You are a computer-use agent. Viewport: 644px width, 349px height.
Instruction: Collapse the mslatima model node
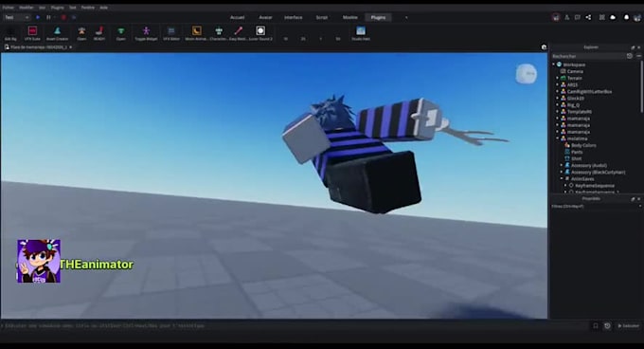[558, 138]
